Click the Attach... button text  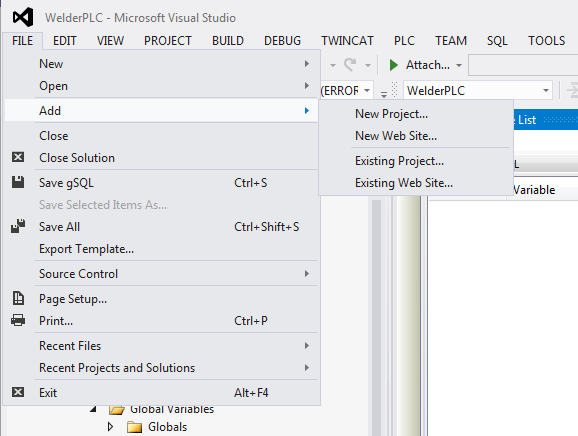(x=428, y=65)
